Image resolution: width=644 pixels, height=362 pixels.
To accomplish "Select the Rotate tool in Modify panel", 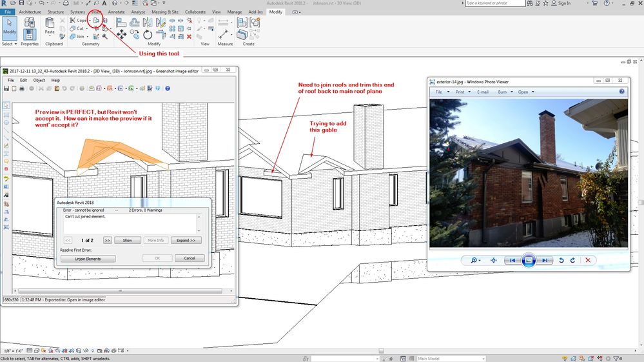I will coord(148,35).
